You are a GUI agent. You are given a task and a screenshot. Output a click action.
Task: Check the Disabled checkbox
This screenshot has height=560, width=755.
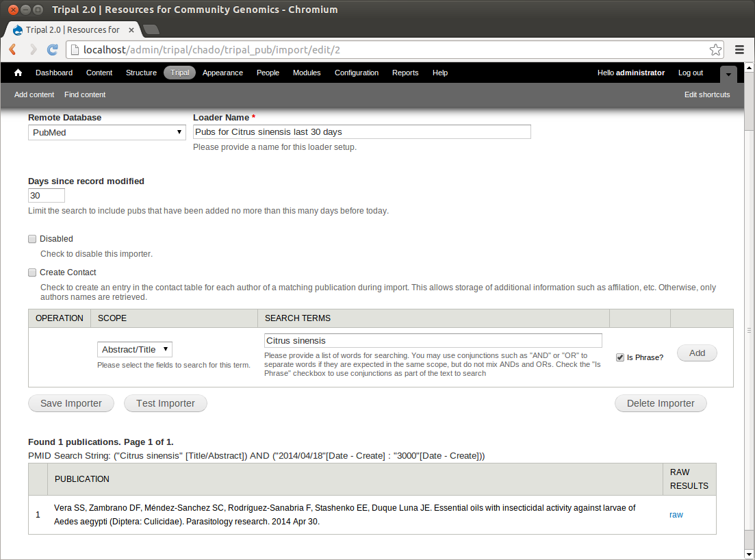click(x=32, y=239)
